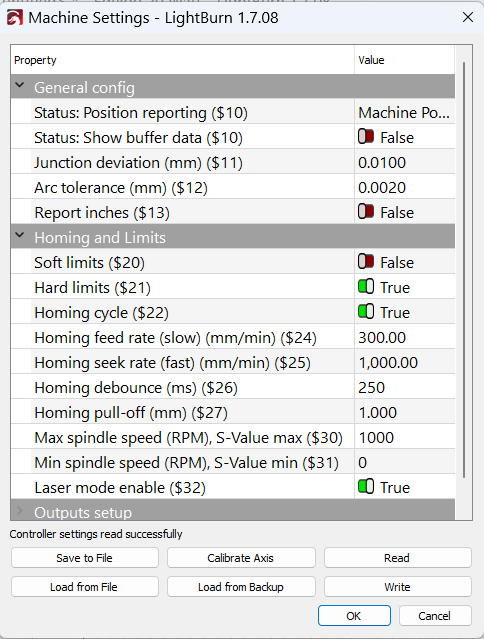Select the Arc tolerance (mm) ($12) row
Viewport: 484px width, 639px height.
[x=233, y=187]
